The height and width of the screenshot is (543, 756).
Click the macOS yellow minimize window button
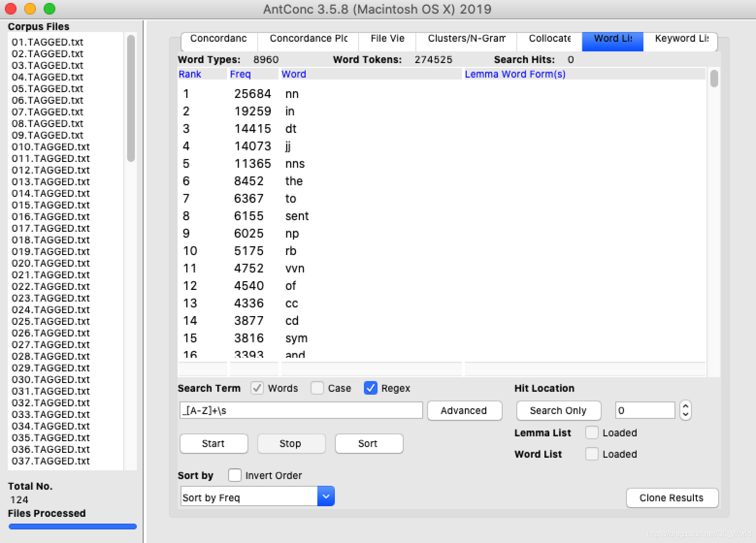tap(30, 9)
